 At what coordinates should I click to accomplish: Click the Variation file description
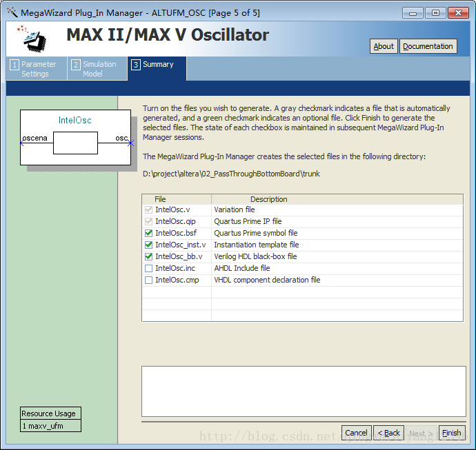(x=235, y=209)
